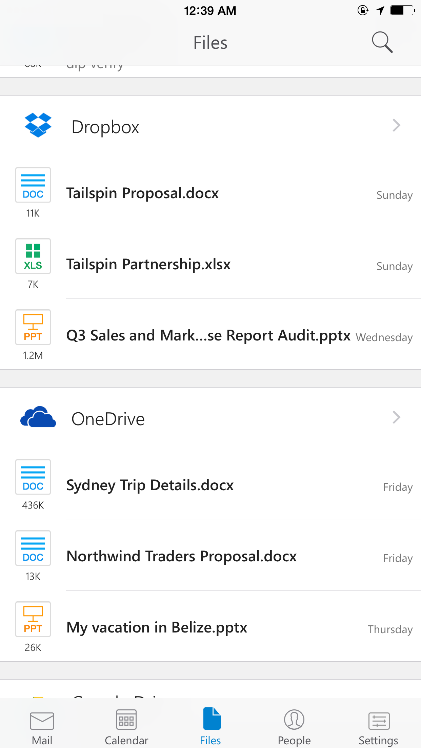Open My vacation in Belize.pptx
This screenshot has width=421, height=748.
[210, 626]
